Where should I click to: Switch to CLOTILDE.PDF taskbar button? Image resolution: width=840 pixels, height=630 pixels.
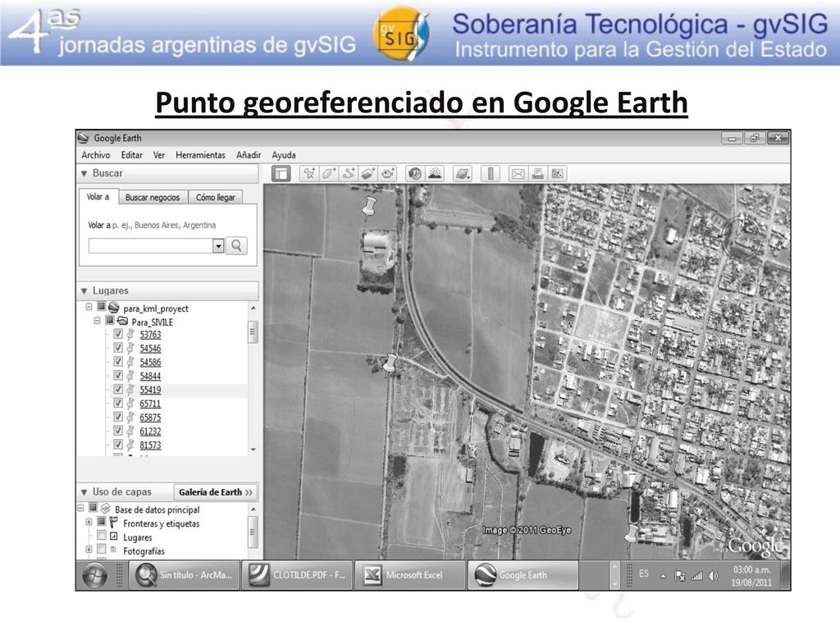298,575
